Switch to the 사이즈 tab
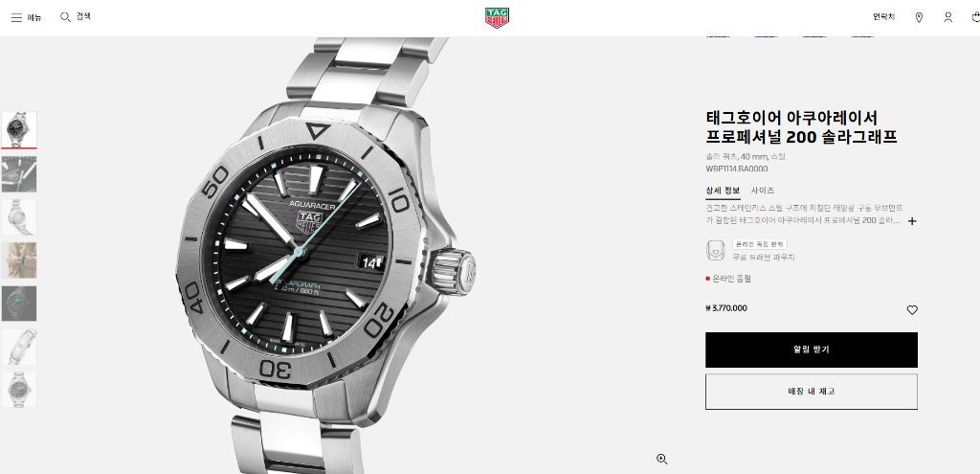The width and height of the screenshot is (980, 474). pos(763,191)
